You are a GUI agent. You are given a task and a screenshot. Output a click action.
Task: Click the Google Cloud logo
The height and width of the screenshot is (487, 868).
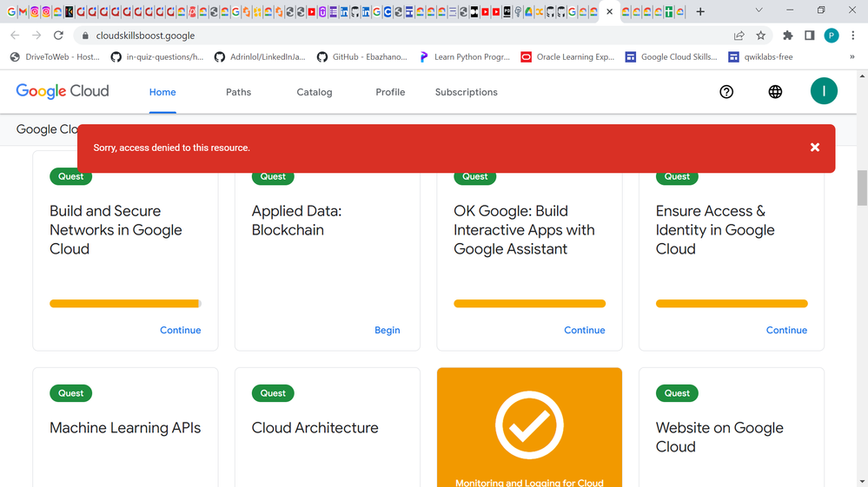[63, 91]
